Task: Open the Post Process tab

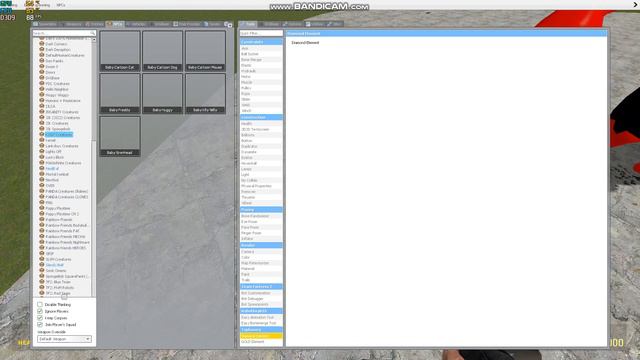Action: click(x=187, y=24)
